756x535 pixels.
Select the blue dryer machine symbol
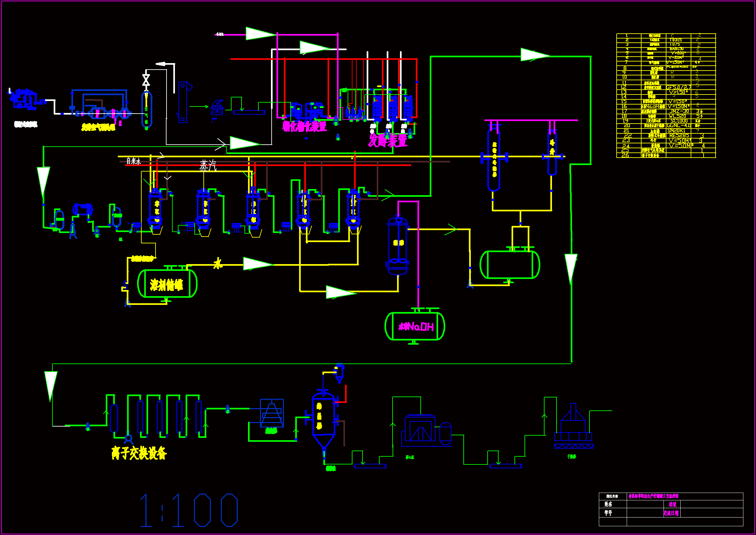click(573, 426)
